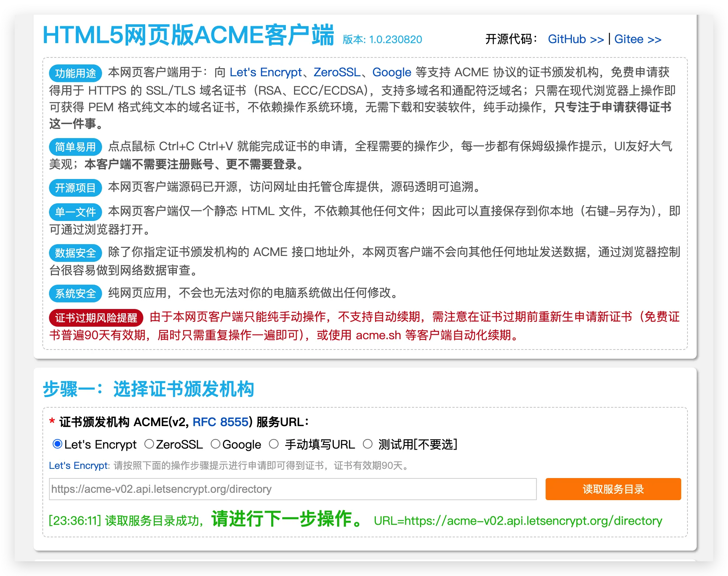Click the 功能用途 blue badge
Screen dimensions: 728x576
75,73
